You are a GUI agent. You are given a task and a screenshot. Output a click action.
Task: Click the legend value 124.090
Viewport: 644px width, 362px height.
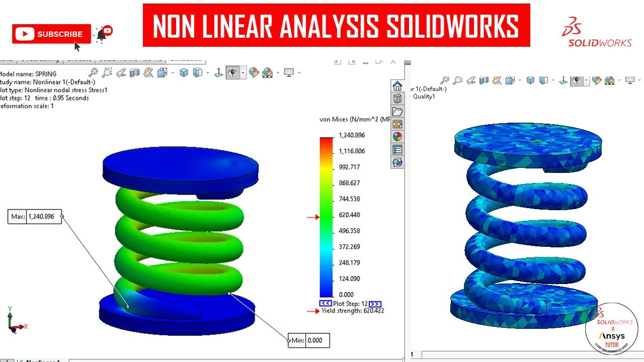click(349, 279)
